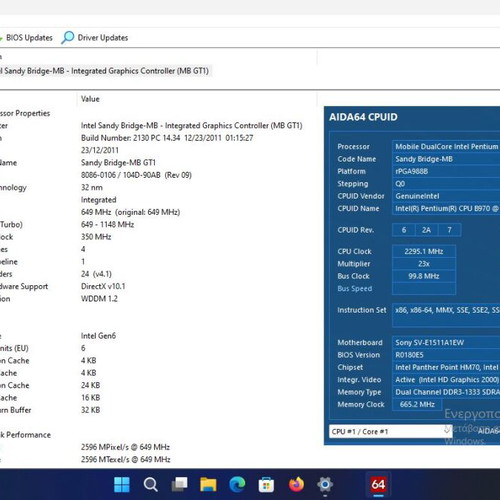Select the DirectX v10.1 value
The image size is (500, 500).
pos(103,286)
